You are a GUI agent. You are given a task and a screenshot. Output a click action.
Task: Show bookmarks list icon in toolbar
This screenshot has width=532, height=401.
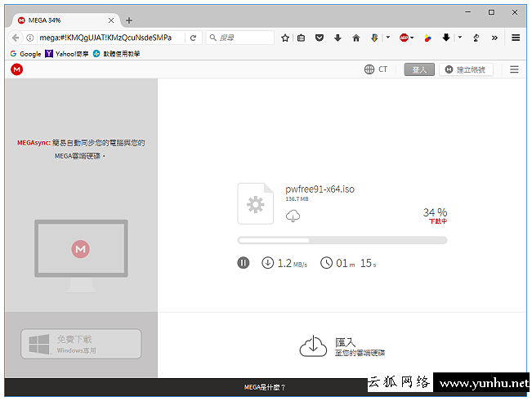pyautogui.click(x=301, y=38)
